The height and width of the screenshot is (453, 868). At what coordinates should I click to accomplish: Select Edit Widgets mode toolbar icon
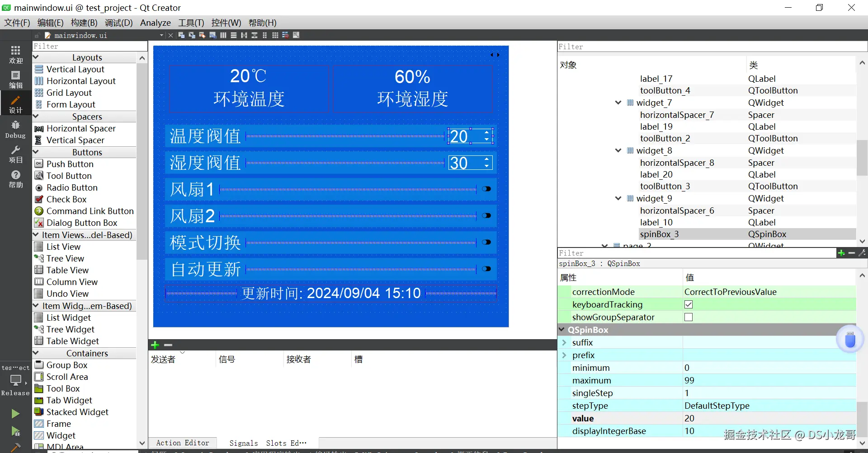[x=181, y=35]
